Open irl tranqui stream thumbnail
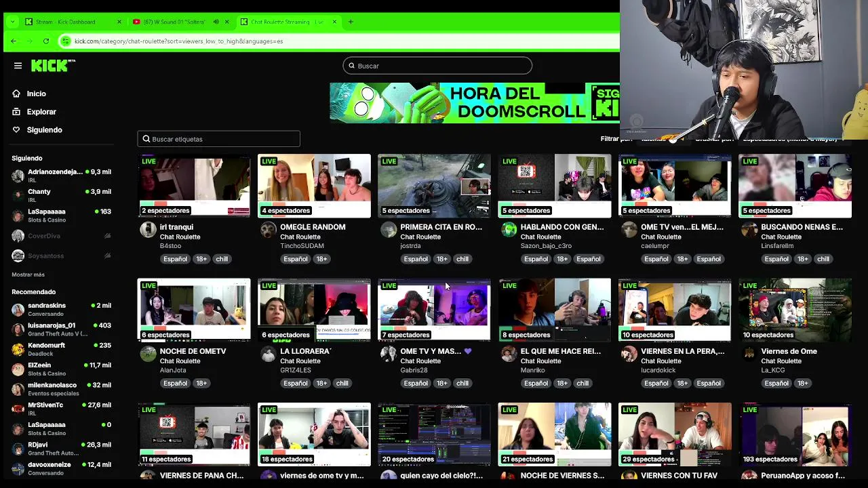The width and height of the screenshot is (868, 488). (x=194, y=186)
